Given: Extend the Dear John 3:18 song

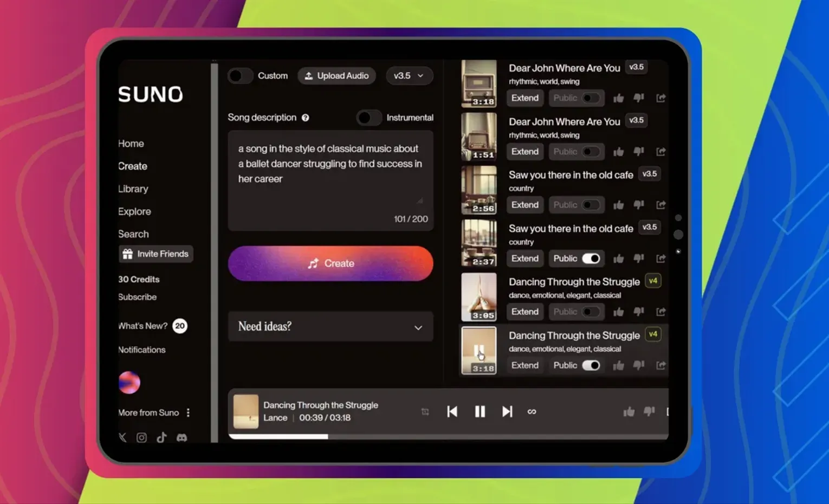Looking at the screenshot, I should 525,98.
